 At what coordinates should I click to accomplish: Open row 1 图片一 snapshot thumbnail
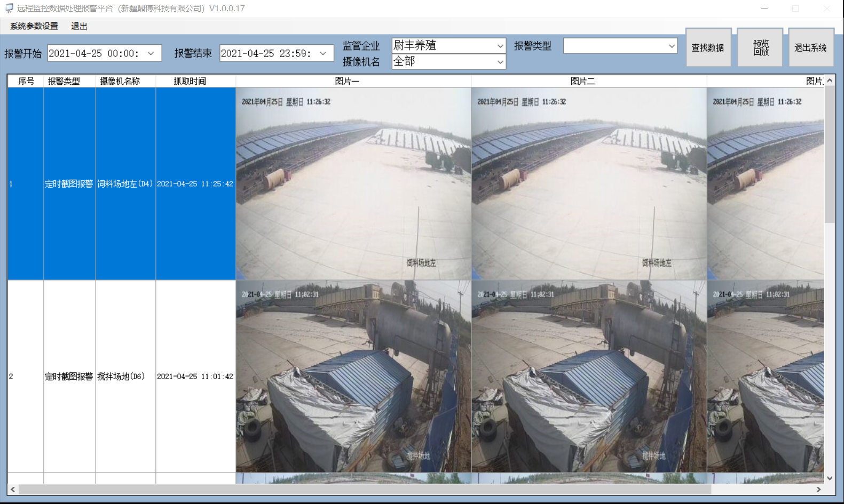click(x=353, y=183)
